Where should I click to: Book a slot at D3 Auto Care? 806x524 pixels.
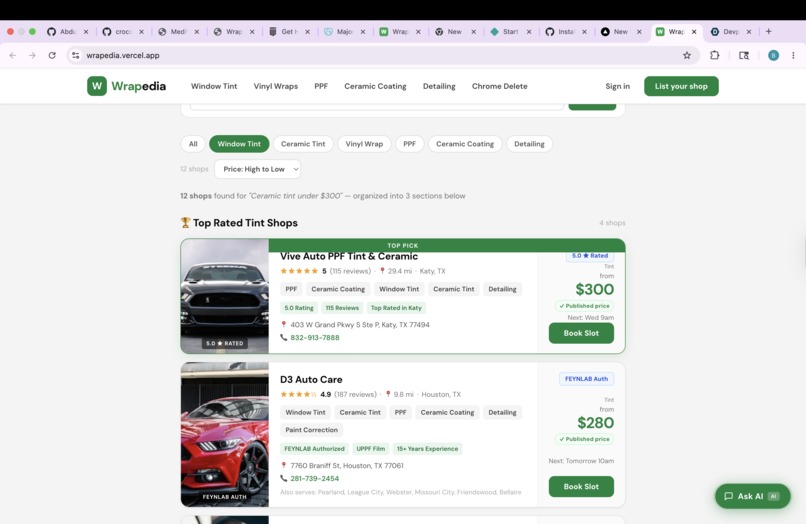pos(581,486)
